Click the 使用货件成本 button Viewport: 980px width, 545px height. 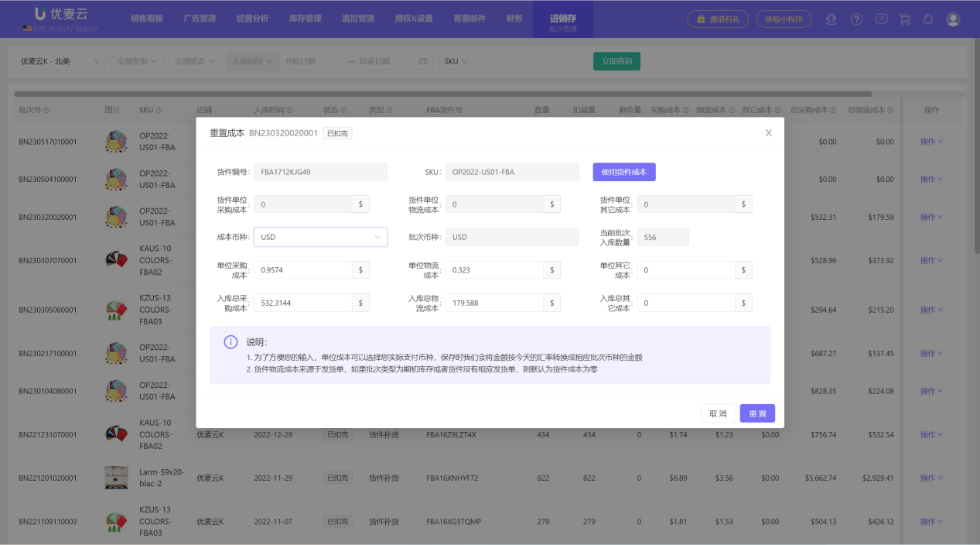[624, 172]
